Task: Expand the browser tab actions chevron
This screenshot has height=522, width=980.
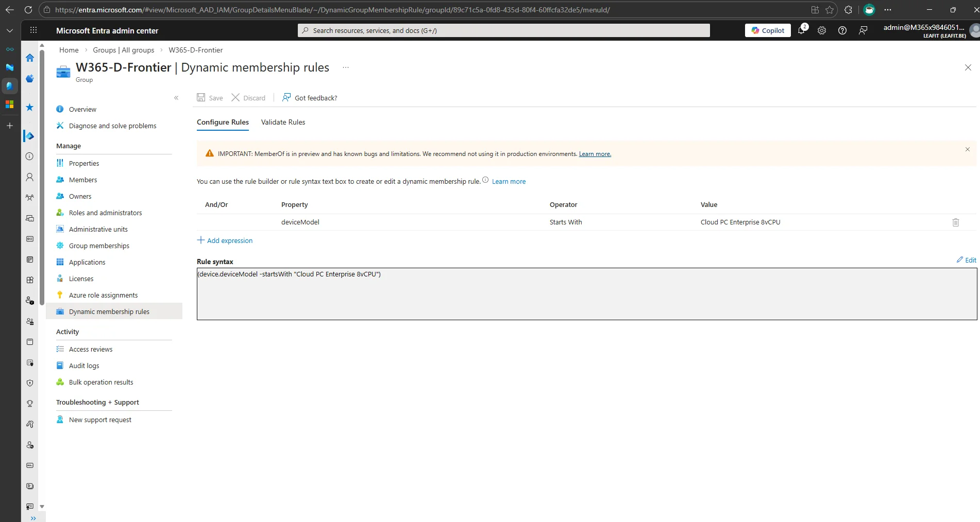Action: 10,30
